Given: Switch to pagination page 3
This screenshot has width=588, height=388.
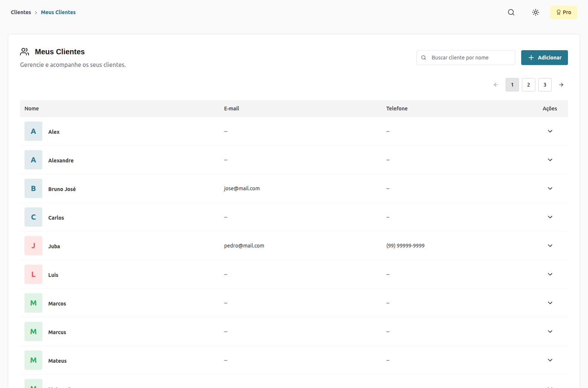Looking at the screenshot, I should [x=545, y=85].
